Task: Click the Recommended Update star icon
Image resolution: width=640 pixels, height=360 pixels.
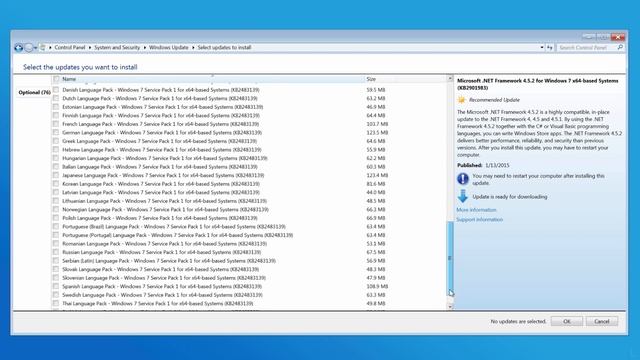Action: (462, 100)
